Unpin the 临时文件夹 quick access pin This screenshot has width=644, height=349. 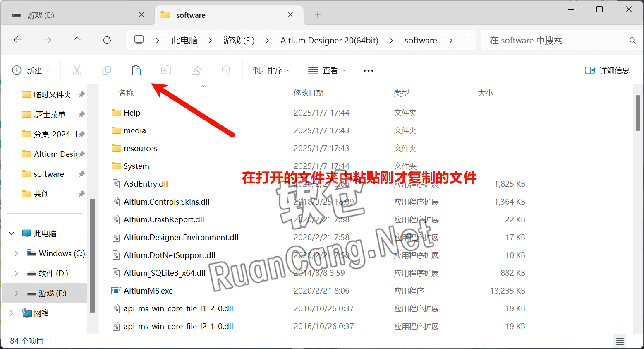click(81, 94)
